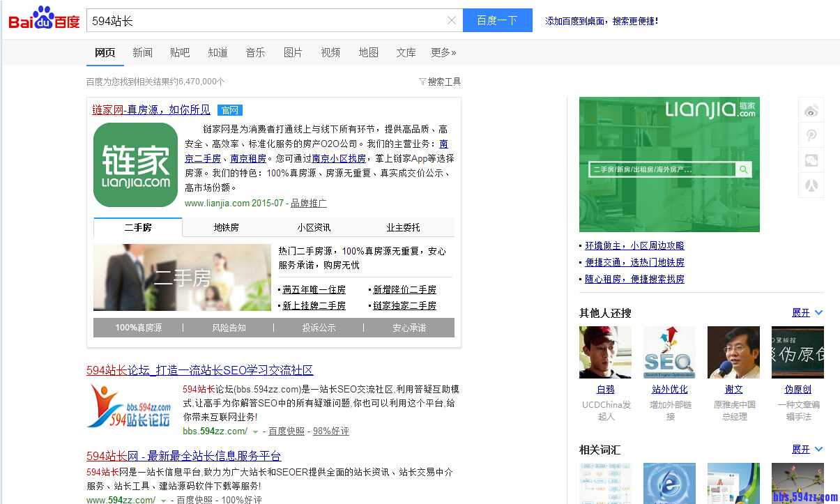The width and height of the screenshot is (840, 504).
Task: Click the 官网 badge next to Lianjia link
Action: click(x=230, y=109)
